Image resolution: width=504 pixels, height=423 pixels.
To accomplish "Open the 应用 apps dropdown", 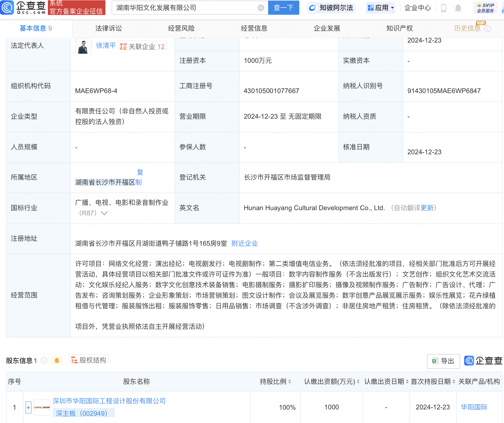I will point(381,8).
